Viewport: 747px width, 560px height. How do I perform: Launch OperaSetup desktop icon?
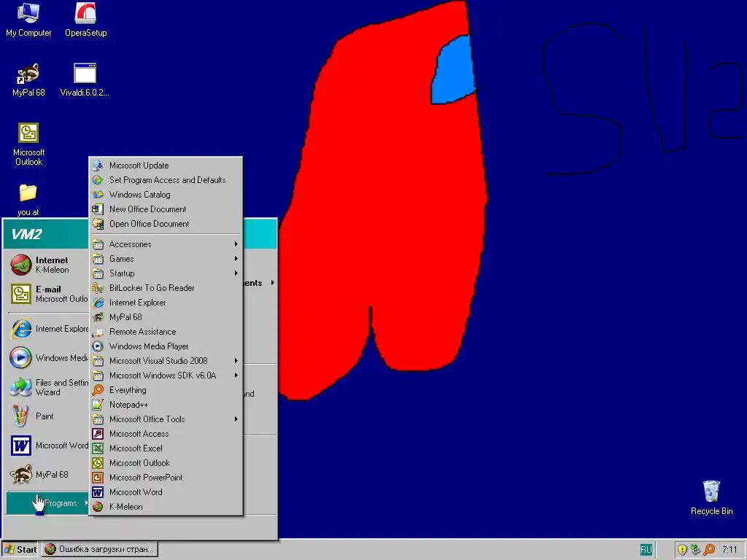[86, 20]
